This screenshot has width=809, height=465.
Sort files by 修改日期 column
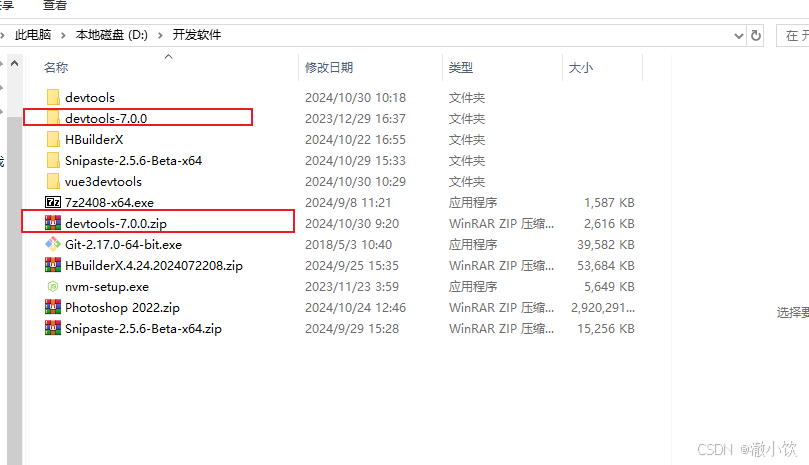tap(329, 68)
